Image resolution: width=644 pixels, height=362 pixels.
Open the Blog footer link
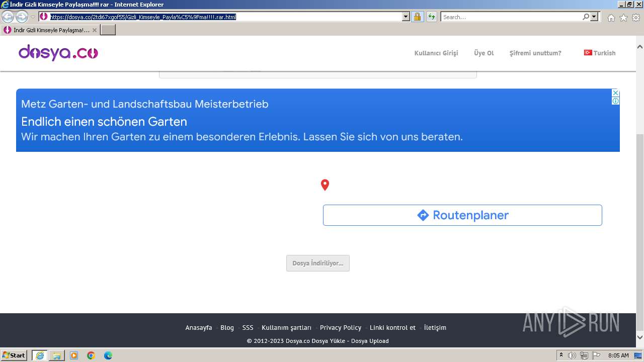click(x=227, y=327)
